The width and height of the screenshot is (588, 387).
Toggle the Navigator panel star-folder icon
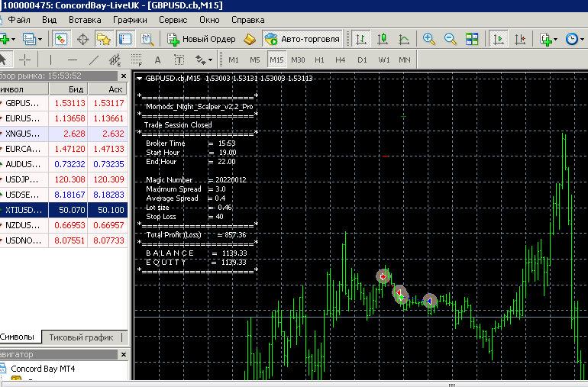coord(104,39)
